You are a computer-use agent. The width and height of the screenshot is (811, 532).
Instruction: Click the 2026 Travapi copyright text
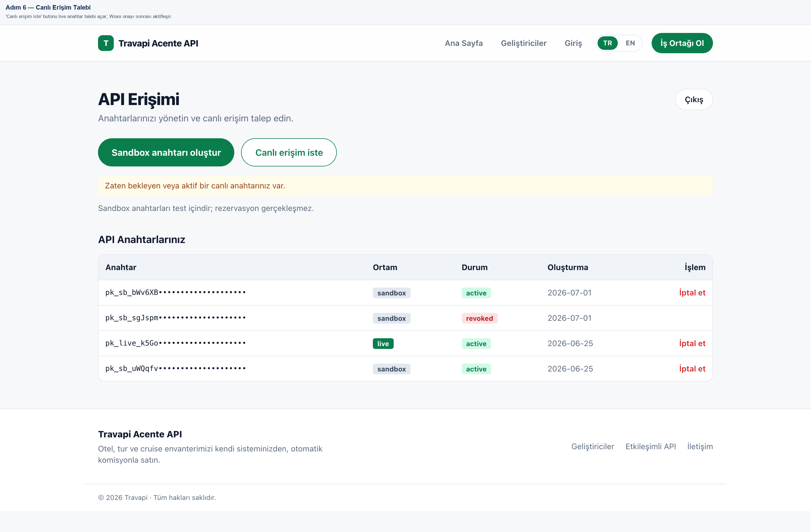pyautogui.click(x=157, y=498)
